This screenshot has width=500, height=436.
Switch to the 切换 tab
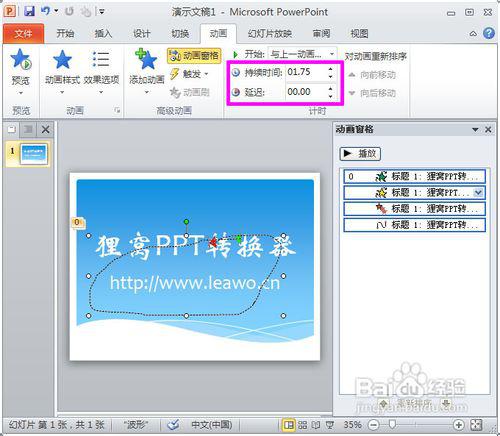[x=180, y=33]
